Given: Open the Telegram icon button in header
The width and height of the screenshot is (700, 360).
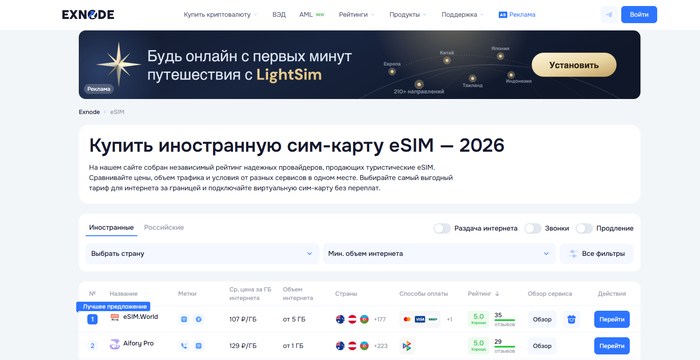Looking at the screenshot, I should tap(609, 15).
